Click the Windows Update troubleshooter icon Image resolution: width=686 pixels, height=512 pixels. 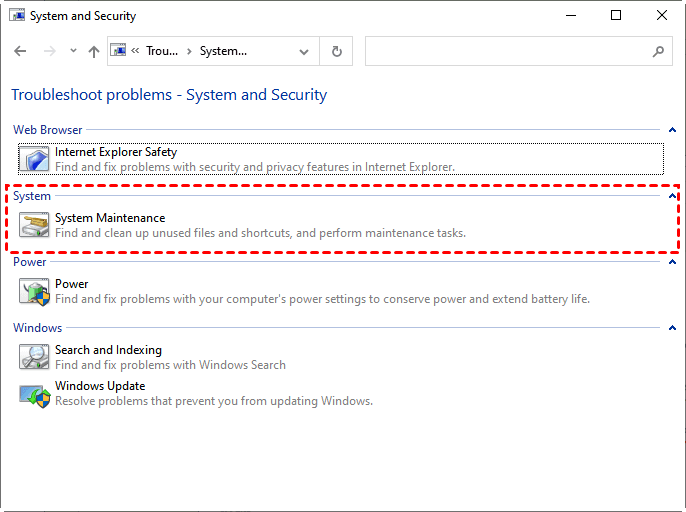[x=35, y=393]
